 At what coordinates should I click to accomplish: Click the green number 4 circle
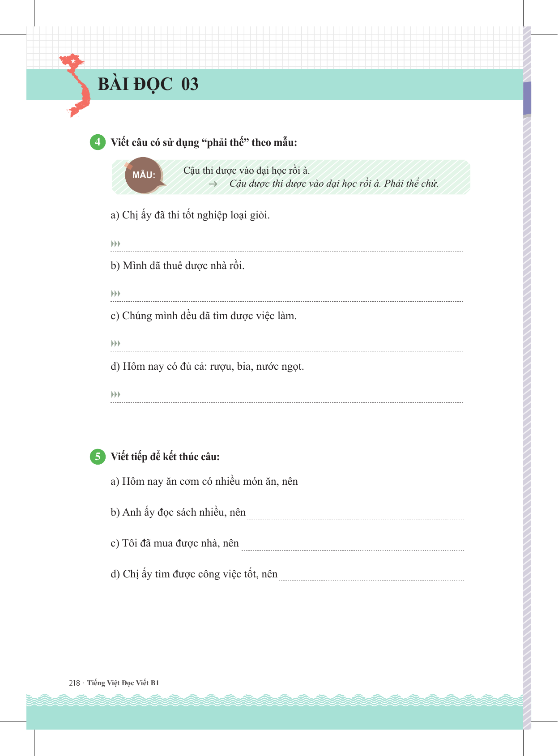point(98,142)
